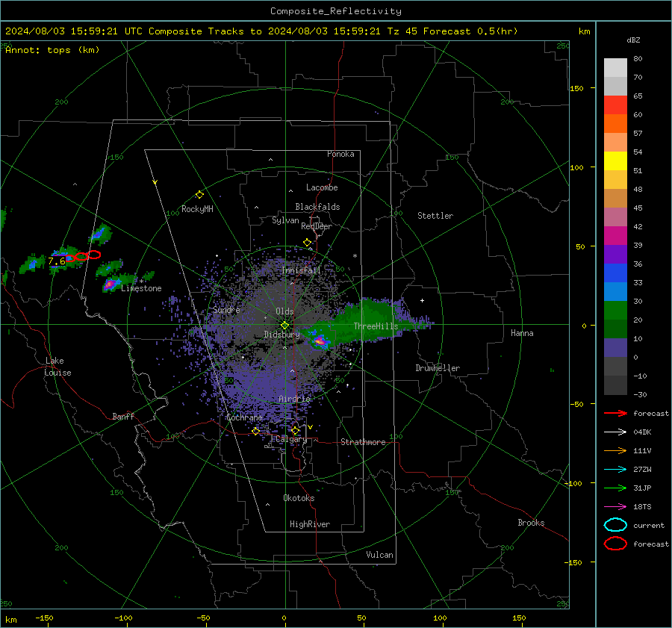Click the Lake Louise label
Screen dimensions: 672x628
point(57,367)
